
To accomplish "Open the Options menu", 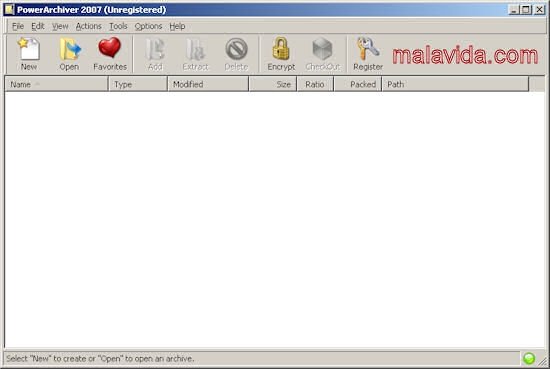I will [x=148, y=26].
